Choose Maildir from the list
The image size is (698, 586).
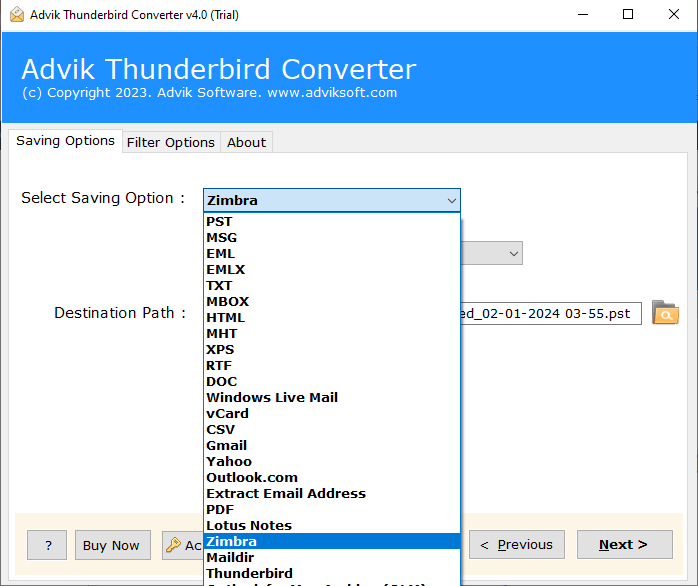coord(332,558)
